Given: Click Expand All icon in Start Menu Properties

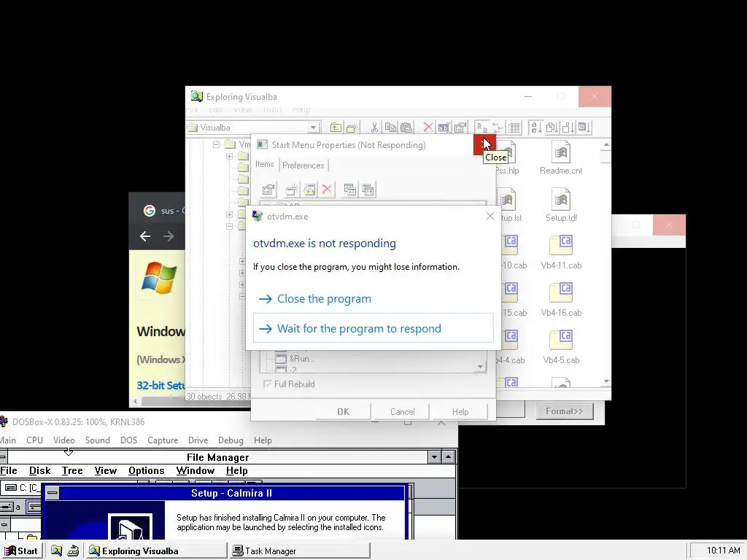Looking at the screenshot, I should pyautogui.click(x=349, y=190).
